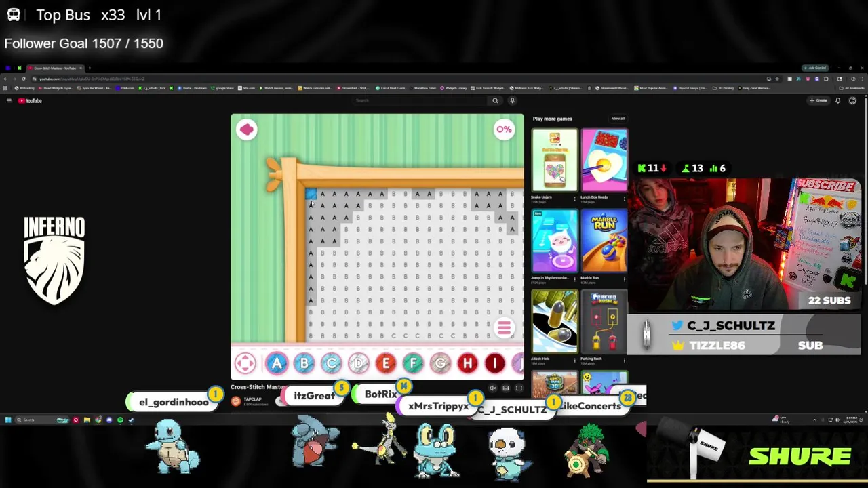Open the Snake Unjam game thumbnail
The height and width of the screenshot is (488, 868).
tap(555, 161)
